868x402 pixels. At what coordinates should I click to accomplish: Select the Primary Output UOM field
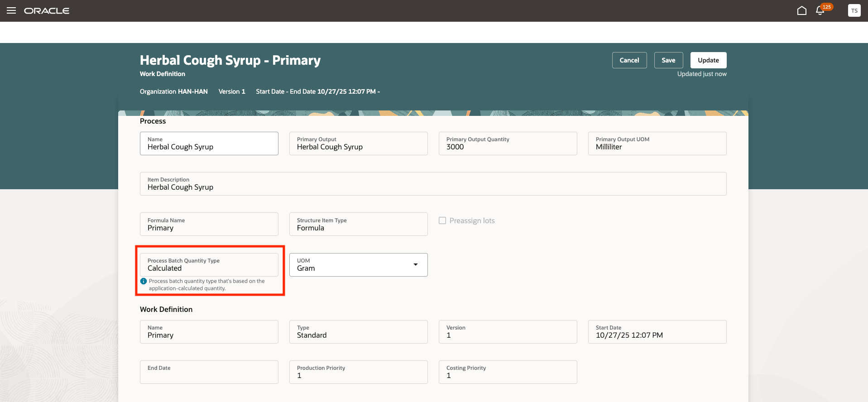pos(657,144)
